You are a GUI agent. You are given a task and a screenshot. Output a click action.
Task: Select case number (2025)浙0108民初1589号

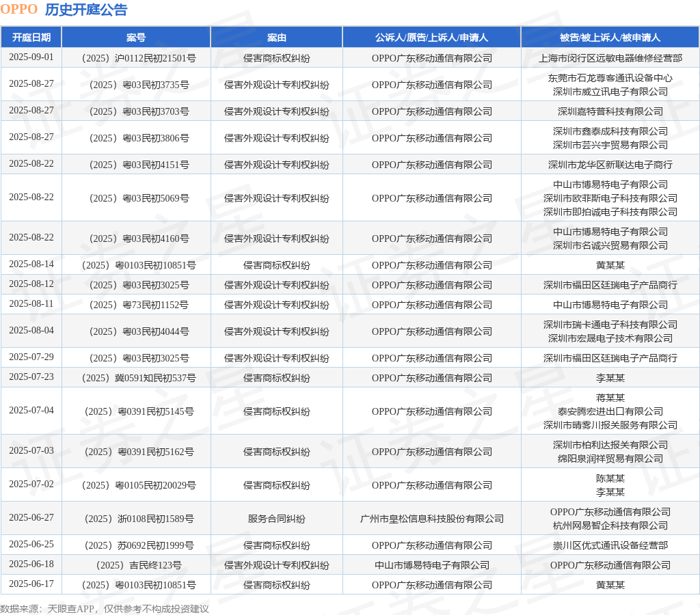coord(139,519)
